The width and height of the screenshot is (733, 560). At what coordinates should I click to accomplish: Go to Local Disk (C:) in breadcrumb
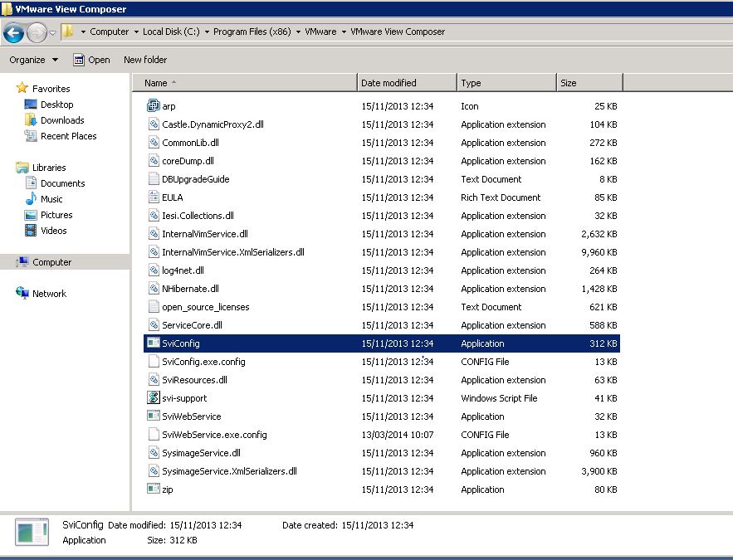point(171,32)
